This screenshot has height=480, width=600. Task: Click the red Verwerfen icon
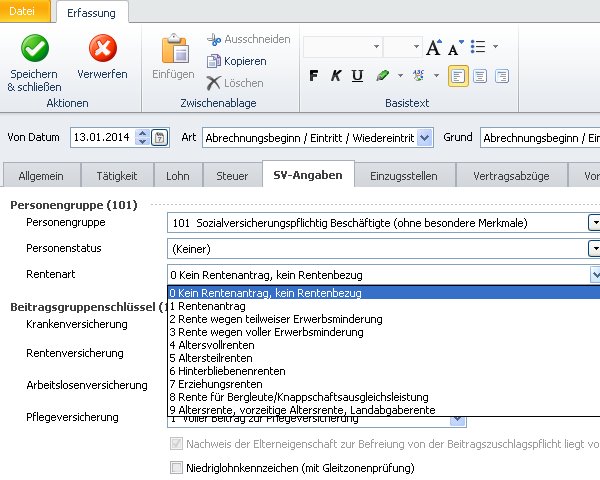click(102, 48)
